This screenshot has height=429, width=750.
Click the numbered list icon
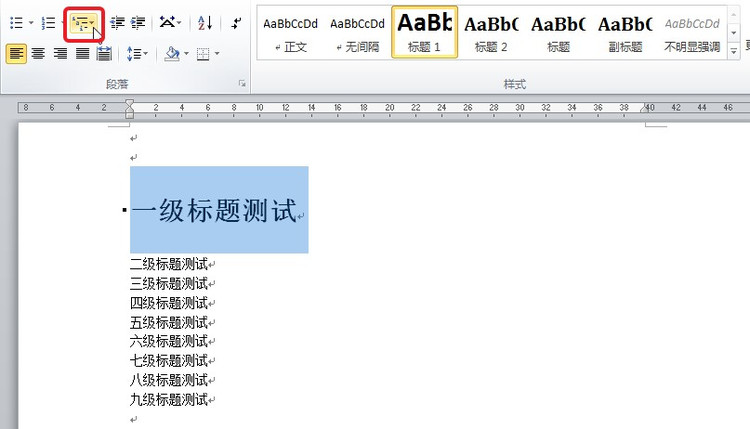point(48,22)
